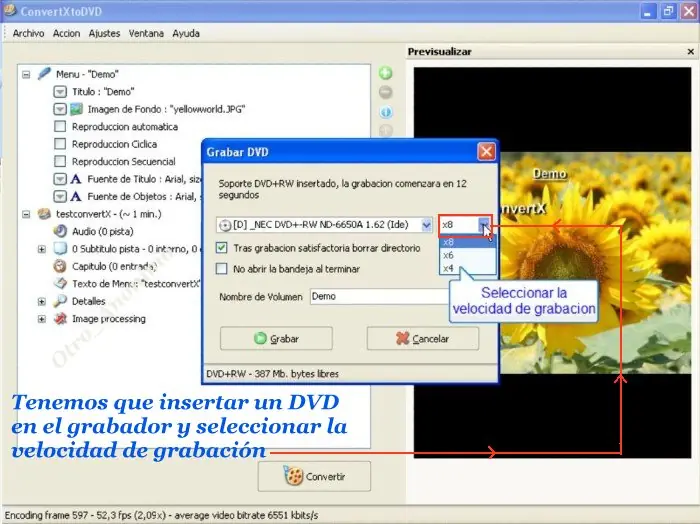Open the Imagen de Fondo dropdown arrow
Image resolution: width=700 pixels, height=524 pixels.
point(60,109)
